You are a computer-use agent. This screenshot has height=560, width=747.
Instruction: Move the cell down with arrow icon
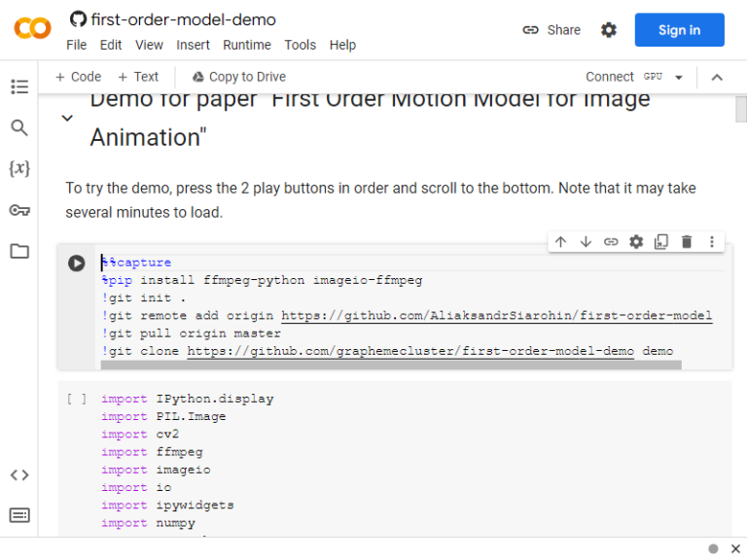(x=586, y=242)
